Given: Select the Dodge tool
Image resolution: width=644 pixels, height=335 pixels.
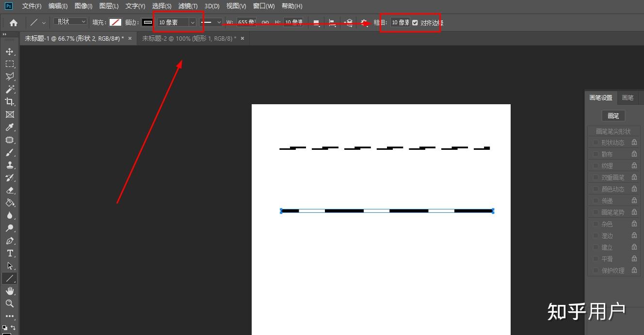Looking at the screenshot, I should [9, 228].
